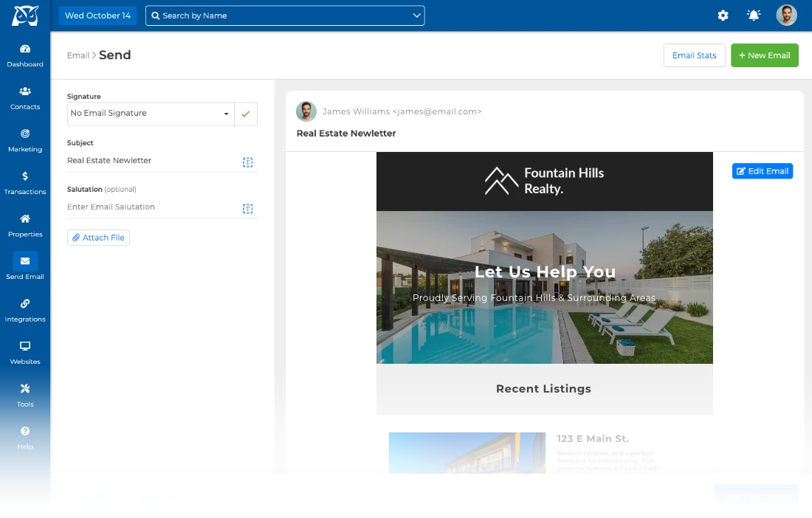Click 'Let Us Help You' headline
812x518 pixels.
546,272
